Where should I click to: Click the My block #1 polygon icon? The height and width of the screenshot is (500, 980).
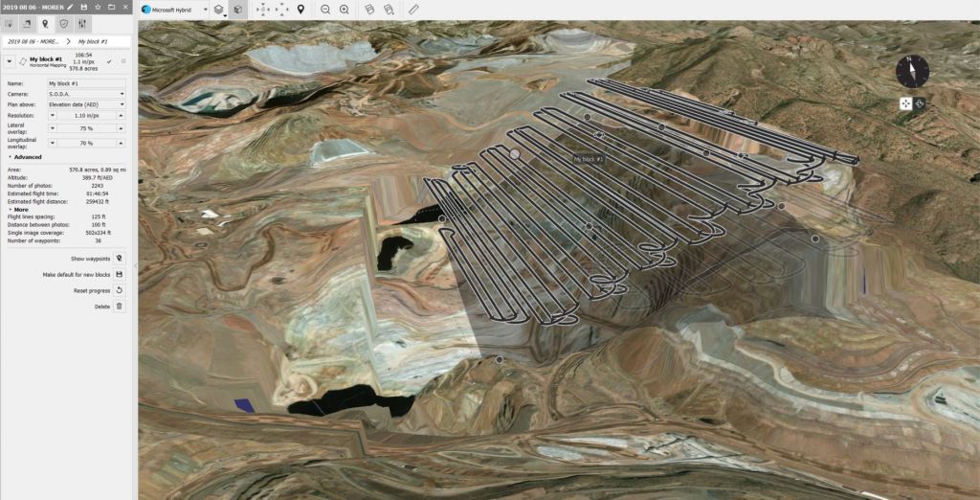point(23,61)
